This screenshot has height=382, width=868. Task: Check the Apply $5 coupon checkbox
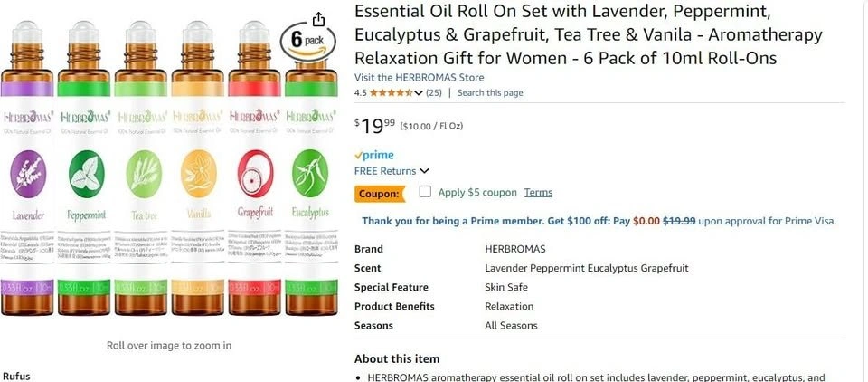click(425, 192)
